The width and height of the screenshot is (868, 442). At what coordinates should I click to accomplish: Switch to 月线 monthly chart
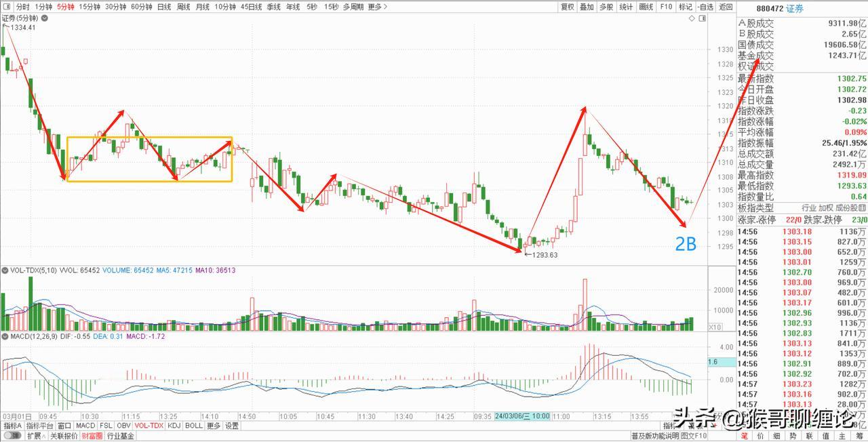(202, 7)
